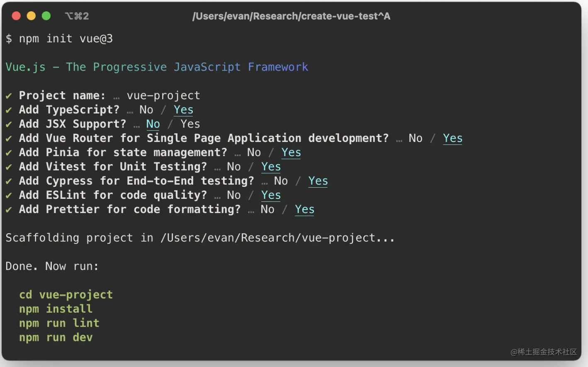The height and width of the screenshot is (367, 588).
Task: Click the checkmark beside Add Pinia
Action: [9, 153]
